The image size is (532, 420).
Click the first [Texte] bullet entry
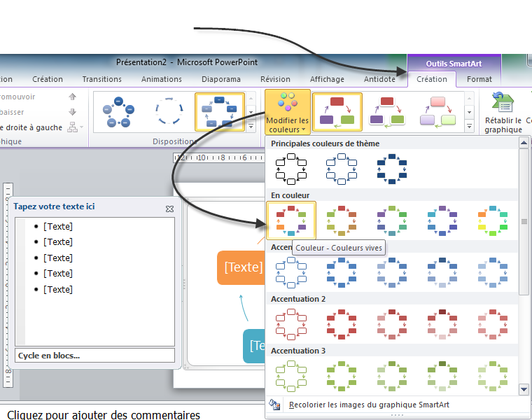coord(58,226)
